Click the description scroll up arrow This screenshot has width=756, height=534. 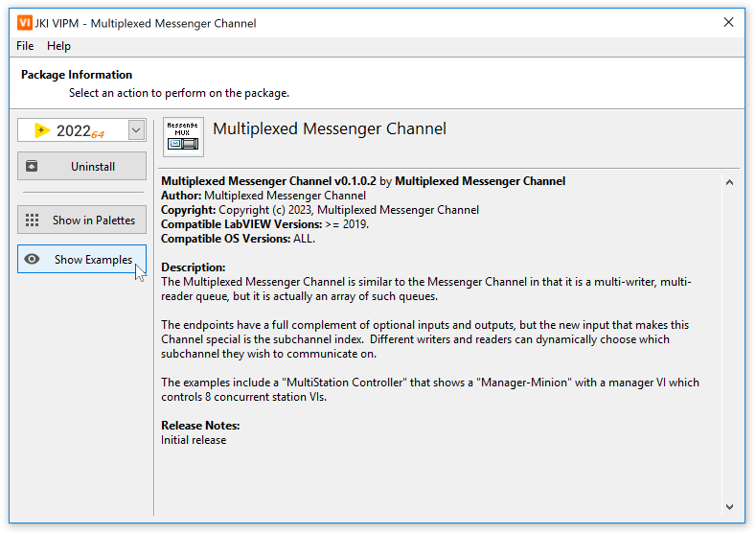(729, 182)
